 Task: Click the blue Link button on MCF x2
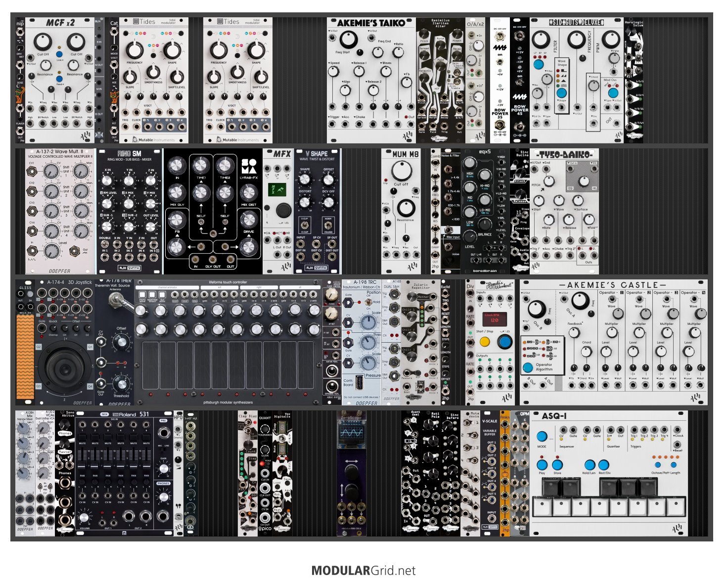(x=59, y=54)
